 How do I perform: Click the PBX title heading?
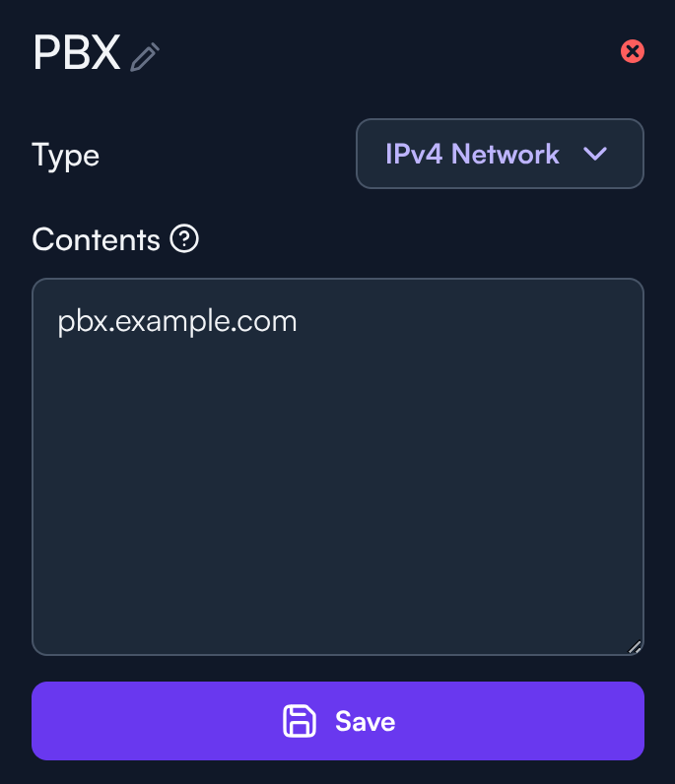(76, 53)
